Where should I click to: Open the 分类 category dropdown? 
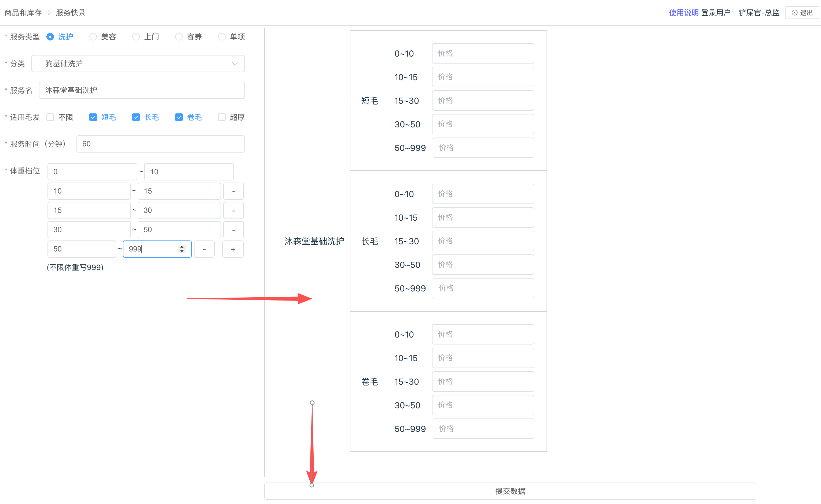click(x=138, y=63)
